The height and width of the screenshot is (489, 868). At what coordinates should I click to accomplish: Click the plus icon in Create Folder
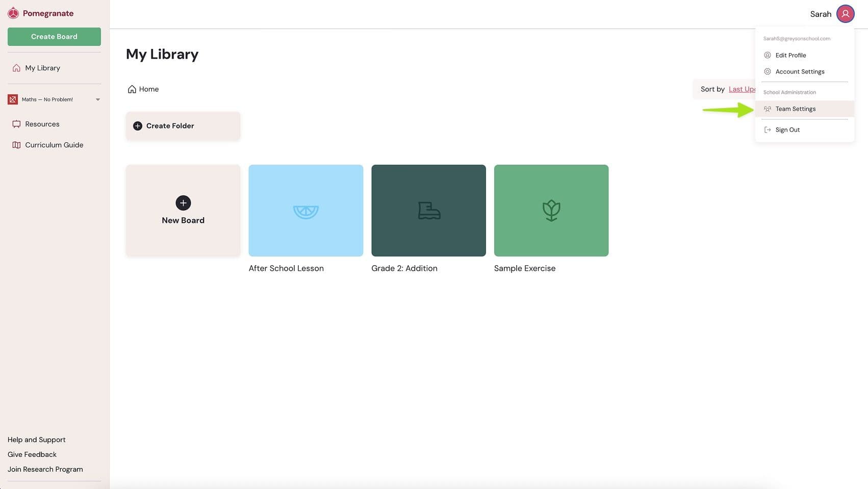(x=137, y=126)
